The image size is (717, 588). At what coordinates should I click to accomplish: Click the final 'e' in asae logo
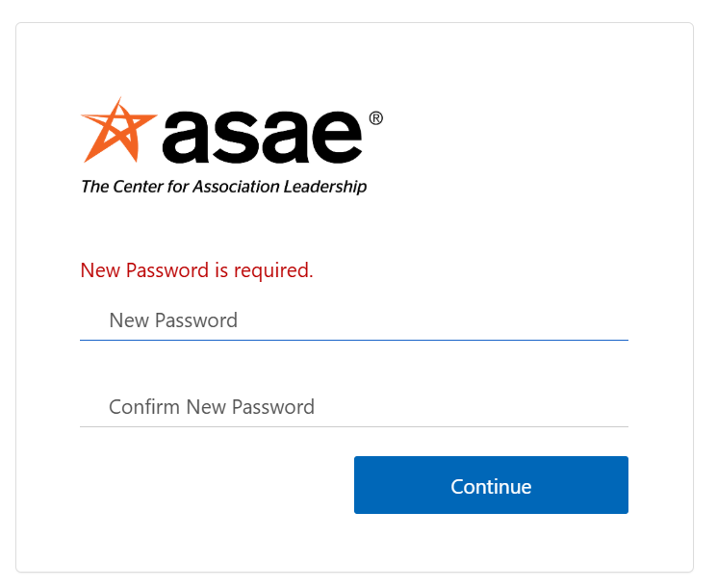tap(336, 138)
